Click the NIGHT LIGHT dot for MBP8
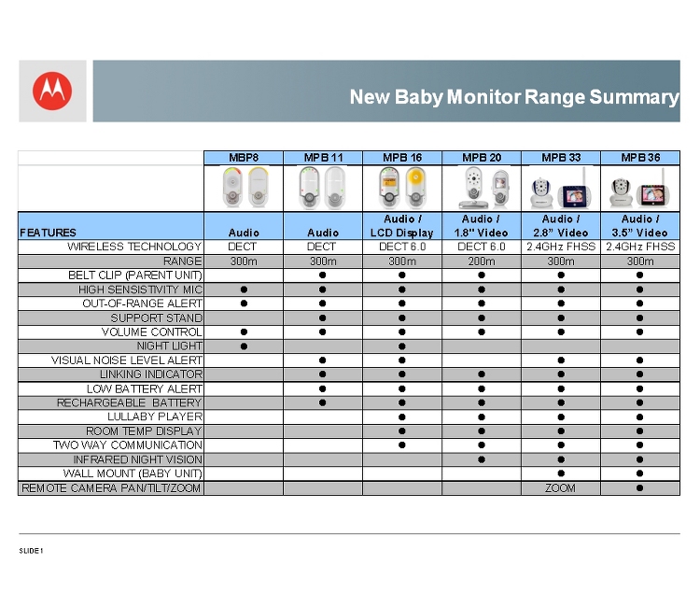This screenshot has height=607, width=700. click(x=244, y=346)
